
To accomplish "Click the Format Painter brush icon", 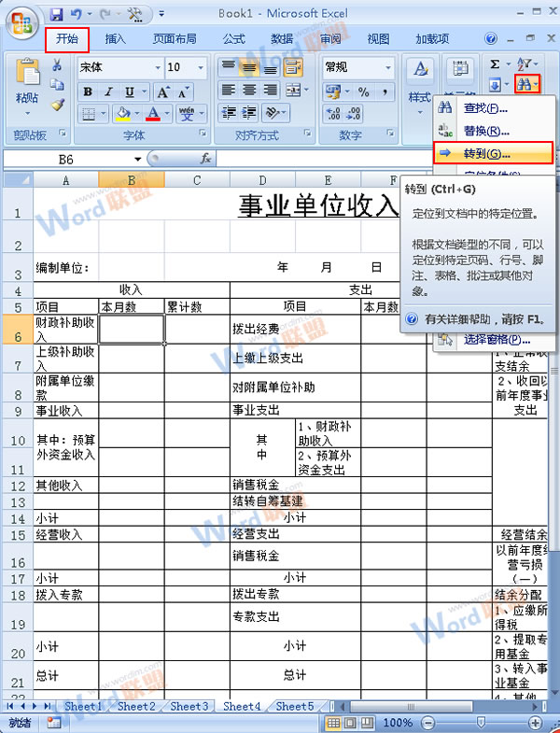I will (58, 106).
